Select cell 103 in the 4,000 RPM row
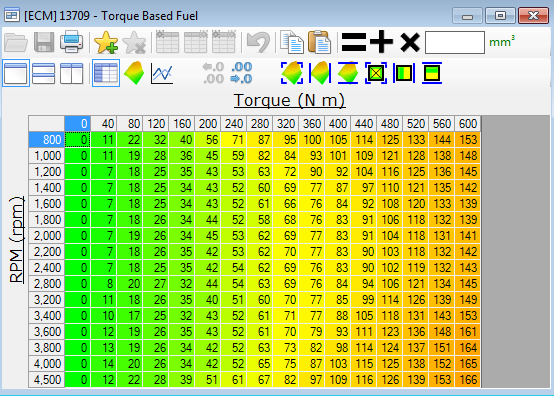 point(338,364)
